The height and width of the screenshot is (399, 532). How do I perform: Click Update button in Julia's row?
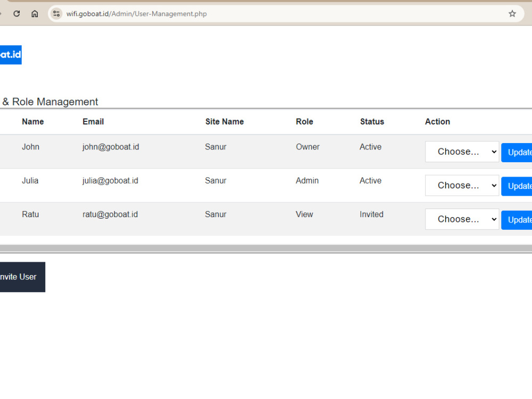(x=517, y=186)
